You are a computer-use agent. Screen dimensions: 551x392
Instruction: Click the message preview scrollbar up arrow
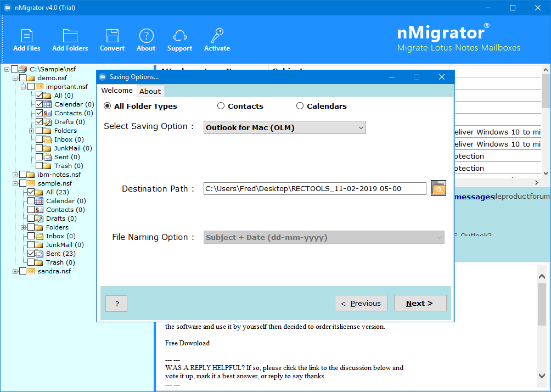542,277
